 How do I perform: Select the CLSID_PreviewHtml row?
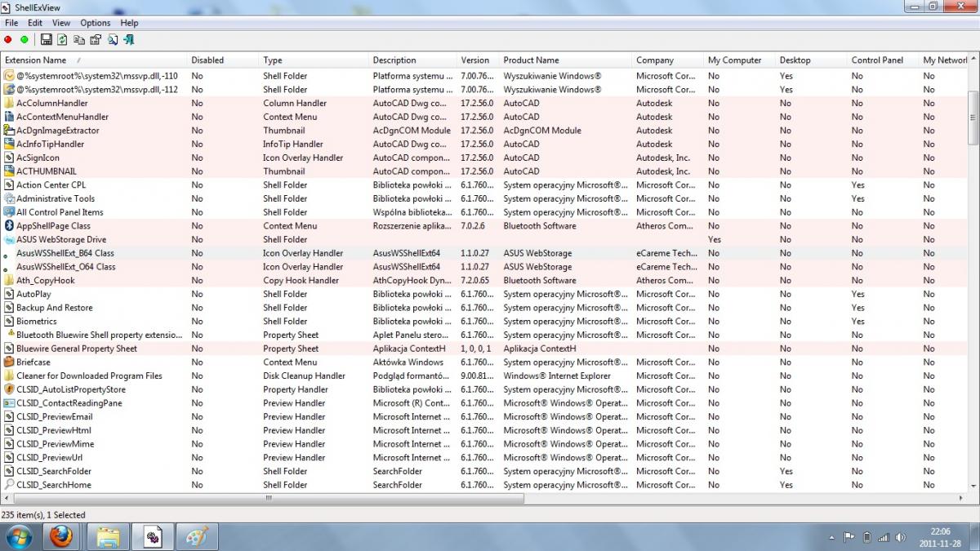tap(483, 430)
